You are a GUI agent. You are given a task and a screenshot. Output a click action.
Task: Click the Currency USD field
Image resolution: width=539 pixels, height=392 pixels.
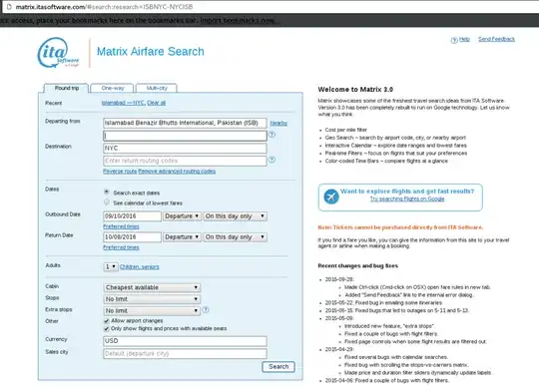click(185, 341)
